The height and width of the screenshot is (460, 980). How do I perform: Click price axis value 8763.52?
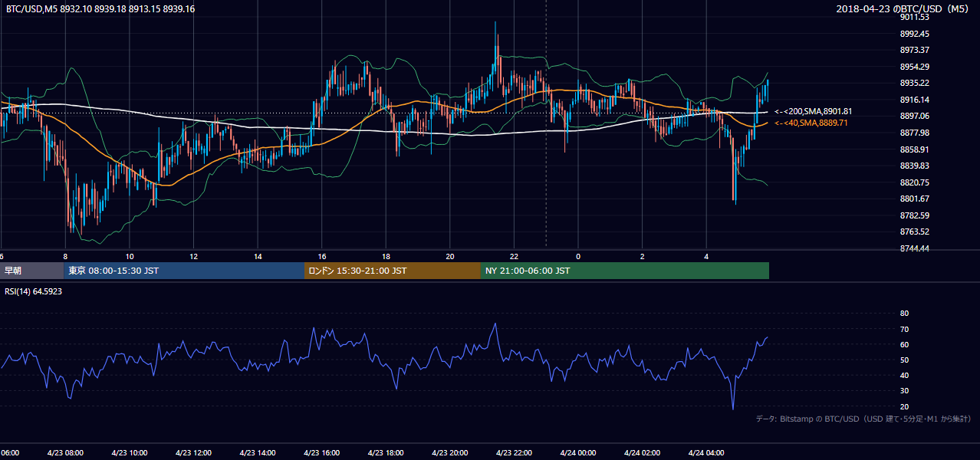[915, 232]
